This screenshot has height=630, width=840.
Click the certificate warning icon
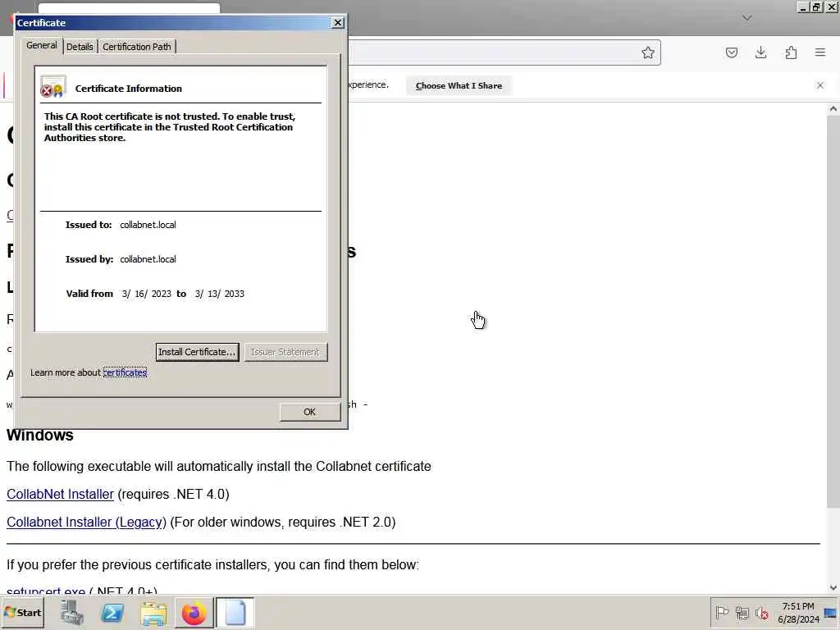52,87
